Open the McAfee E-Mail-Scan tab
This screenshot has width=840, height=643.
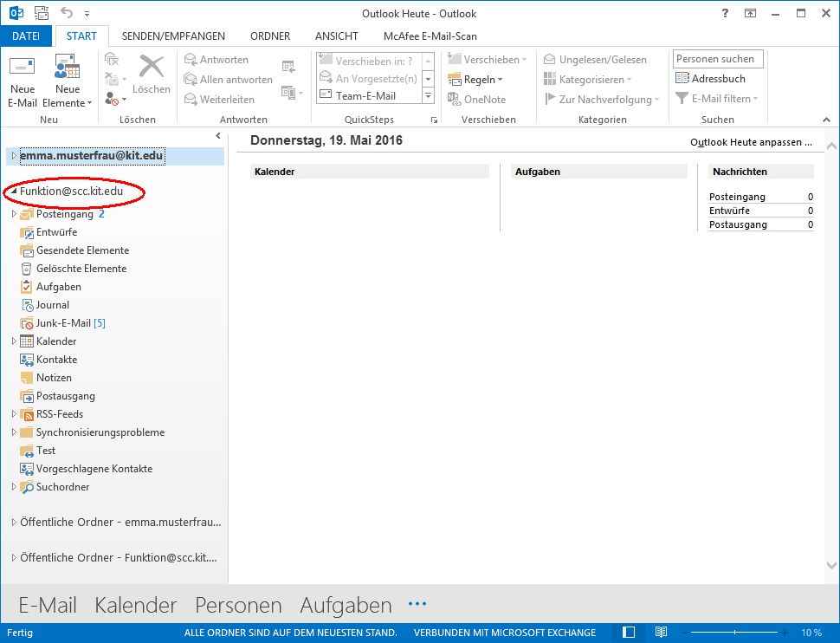[x=430, y=36]
